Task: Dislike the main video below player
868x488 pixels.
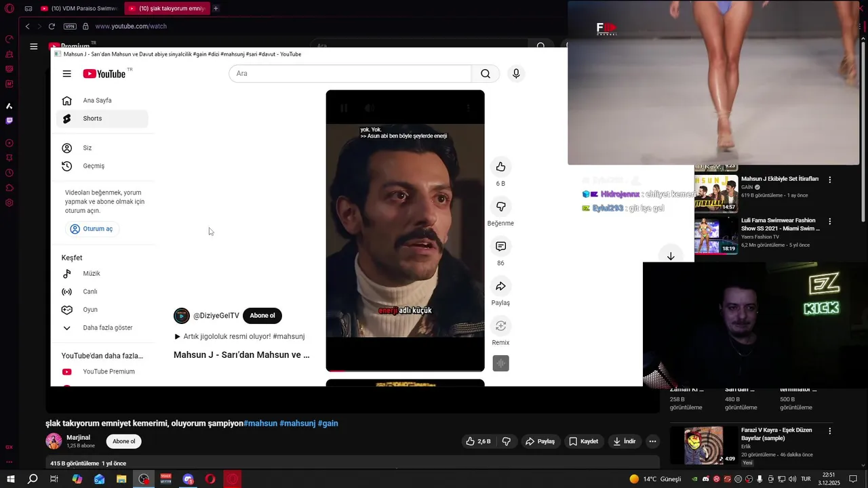Action: [507, 441]
